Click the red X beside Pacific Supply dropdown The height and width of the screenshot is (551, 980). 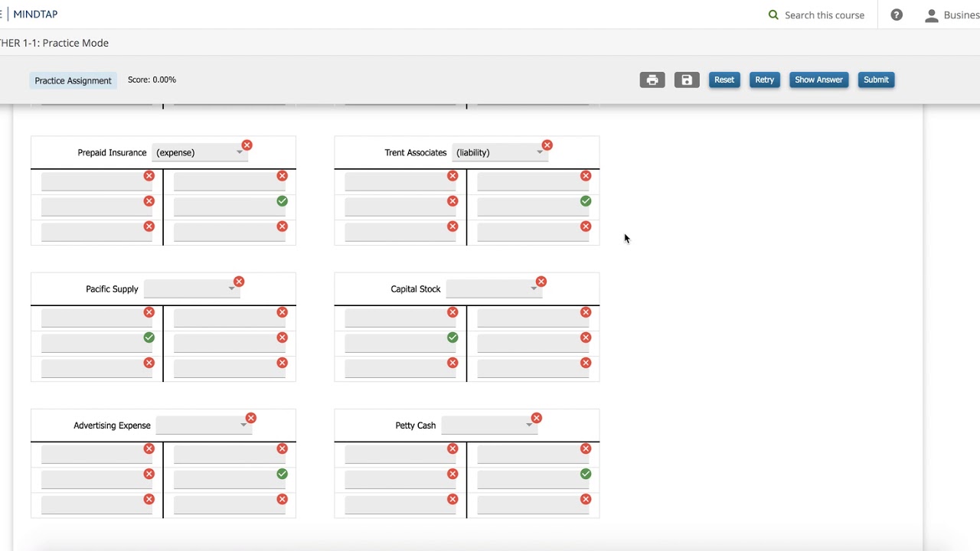[239, 282]
